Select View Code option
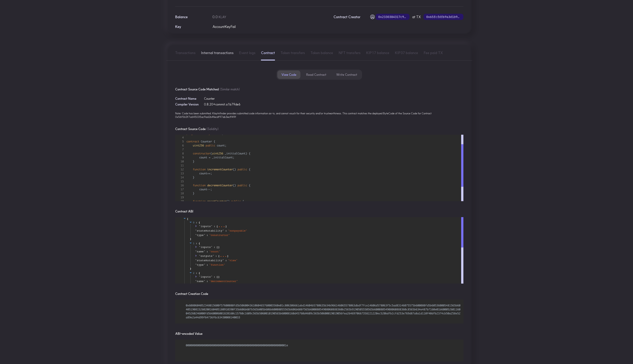The width and height of the screenshot is (633, 364). (x=288, y=75)
